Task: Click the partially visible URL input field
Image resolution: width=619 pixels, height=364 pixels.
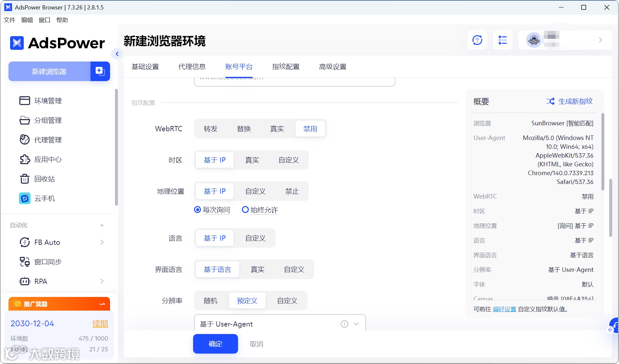Action: coord(294,82)
